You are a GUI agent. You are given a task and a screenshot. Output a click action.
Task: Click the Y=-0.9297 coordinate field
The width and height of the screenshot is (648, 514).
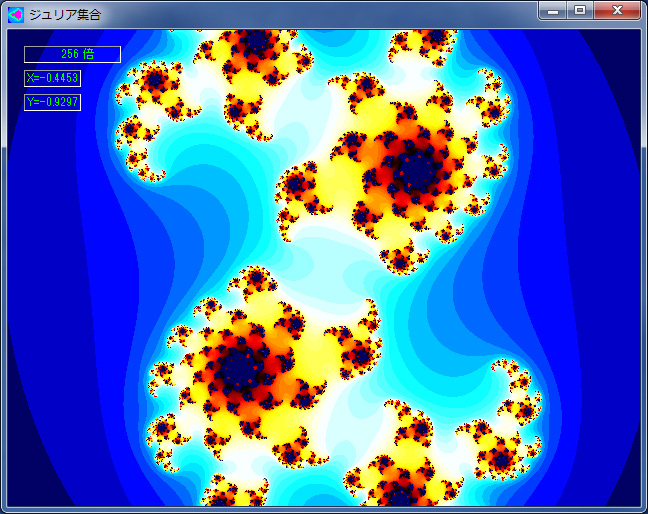click(x=52, y=102)
